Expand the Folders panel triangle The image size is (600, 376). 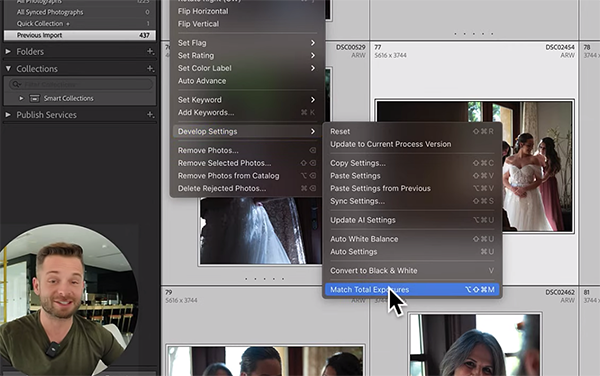8,51
